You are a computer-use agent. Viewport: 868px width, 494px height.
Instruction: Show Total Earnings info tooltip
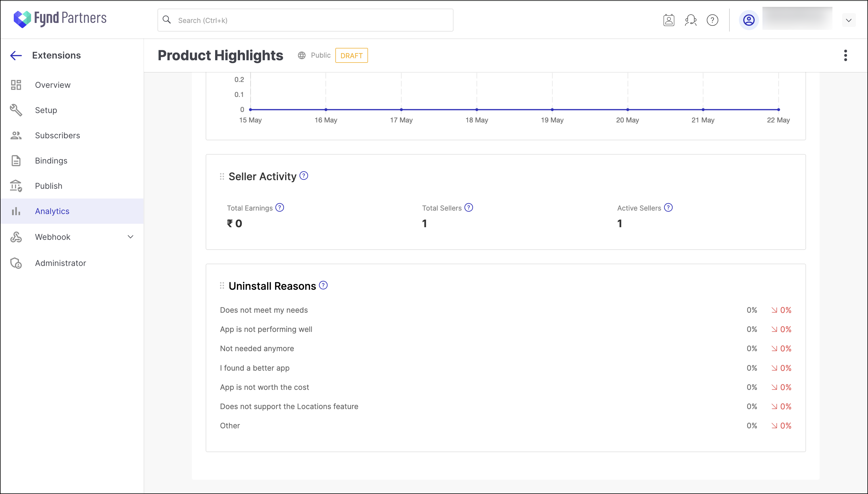tap(279, 207)
